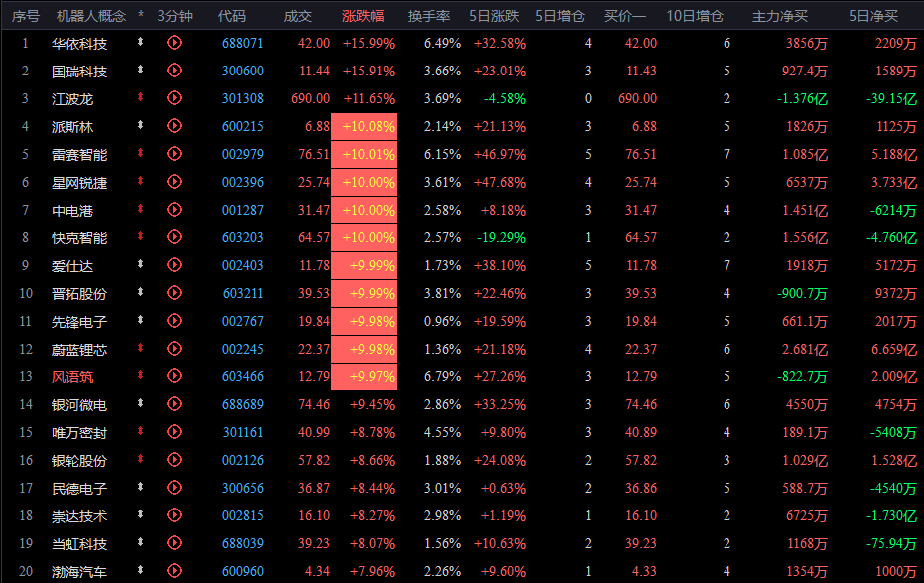Click the circular play icon beside 雷赛智能

tap(174, 154)
